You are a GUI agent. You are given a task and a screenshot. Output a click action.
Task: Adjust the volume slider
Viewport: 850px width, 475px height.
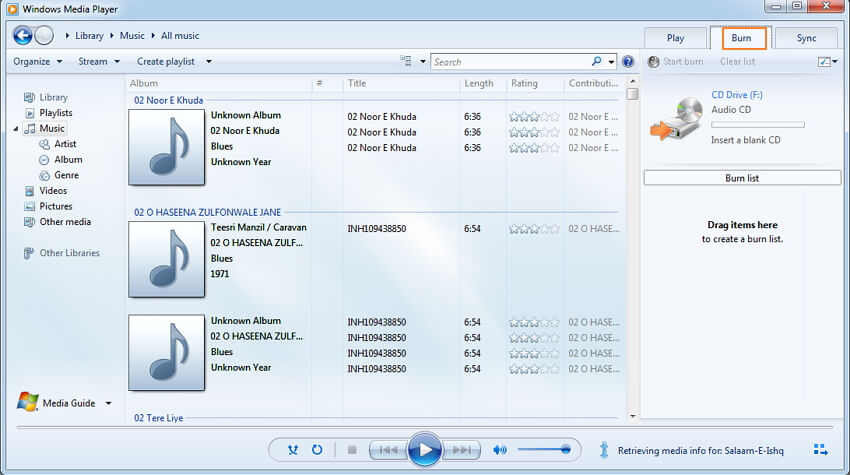[544, 450]
